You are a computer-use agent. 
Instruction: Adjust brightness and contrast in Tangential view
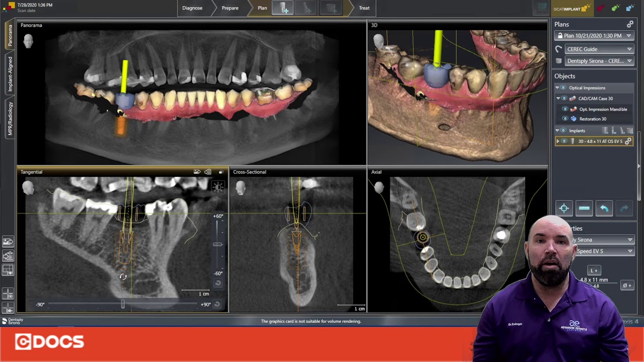point(218,187)
